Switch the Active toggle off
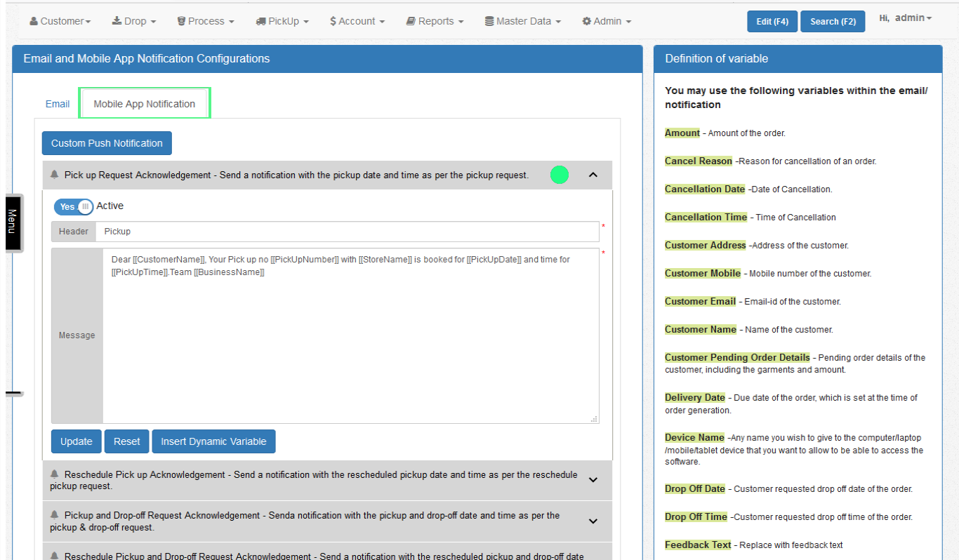 [73, 206]
